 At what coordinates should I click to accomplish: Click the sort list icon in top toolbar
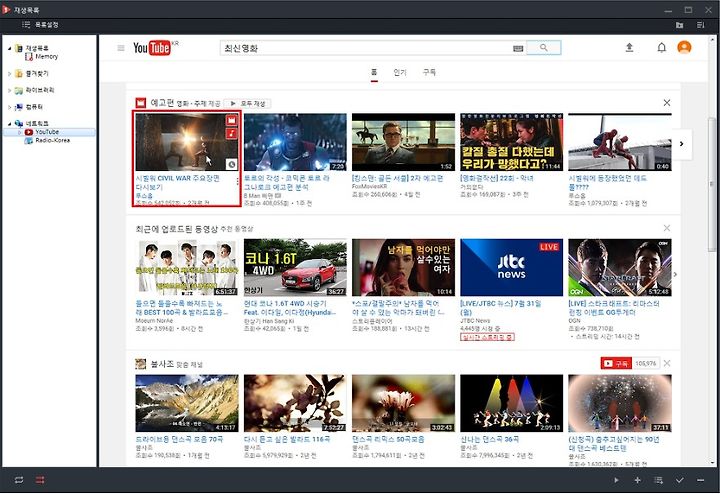click(700, 25)
